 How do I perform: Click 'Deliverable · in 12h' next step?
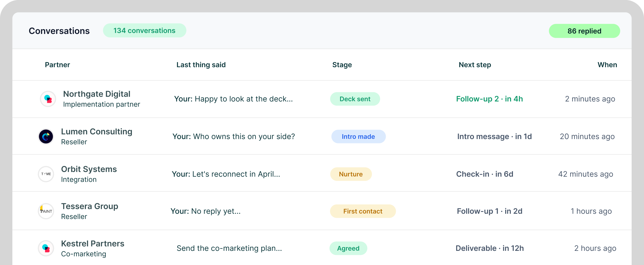(x=490, y=248)
